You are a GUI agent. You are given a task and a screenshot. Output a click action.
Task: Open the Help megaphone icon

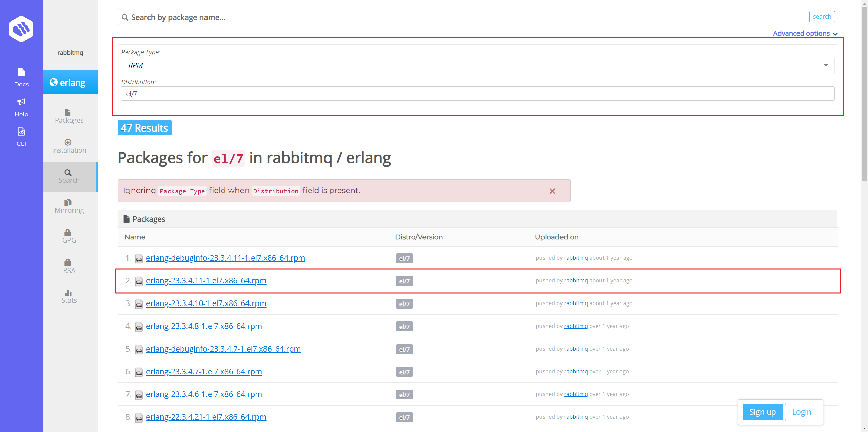tap(21, 107)
